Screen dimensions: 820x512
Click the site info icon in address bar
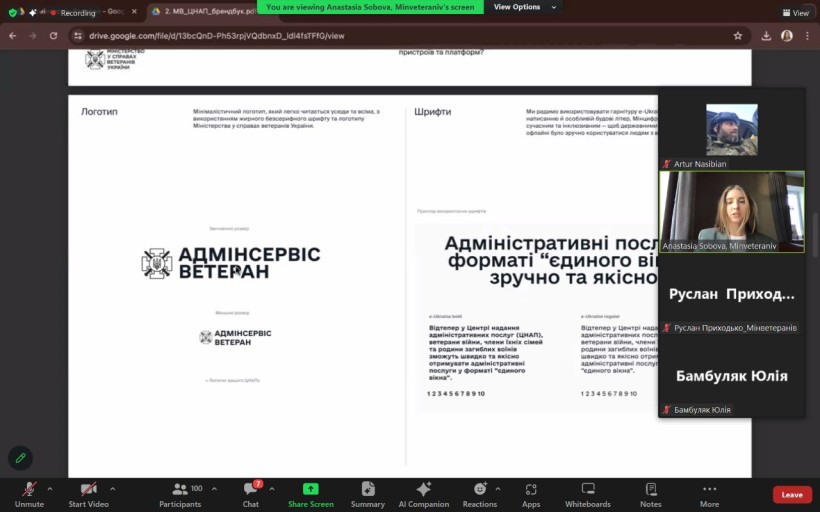pos(78,36)
